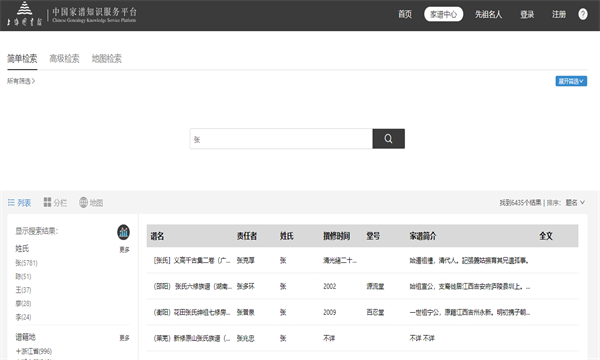Select the 高级检索 tab
The width and height of the screenshot is (600, 360).
point(64,59)
